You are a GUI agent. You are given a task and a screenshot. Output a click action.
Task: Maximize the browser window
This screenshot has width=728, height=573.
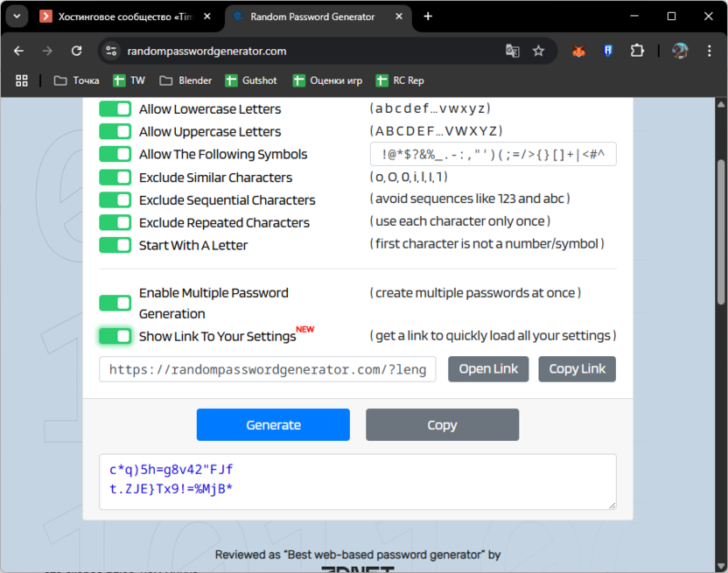(x=671, y=17)
